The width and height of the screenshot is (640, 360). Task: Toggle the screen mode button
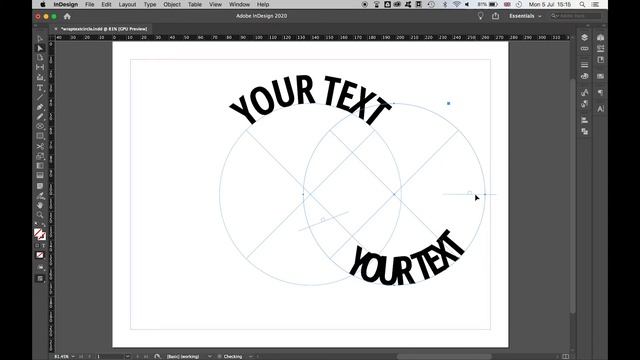click(x=40, y=279)
